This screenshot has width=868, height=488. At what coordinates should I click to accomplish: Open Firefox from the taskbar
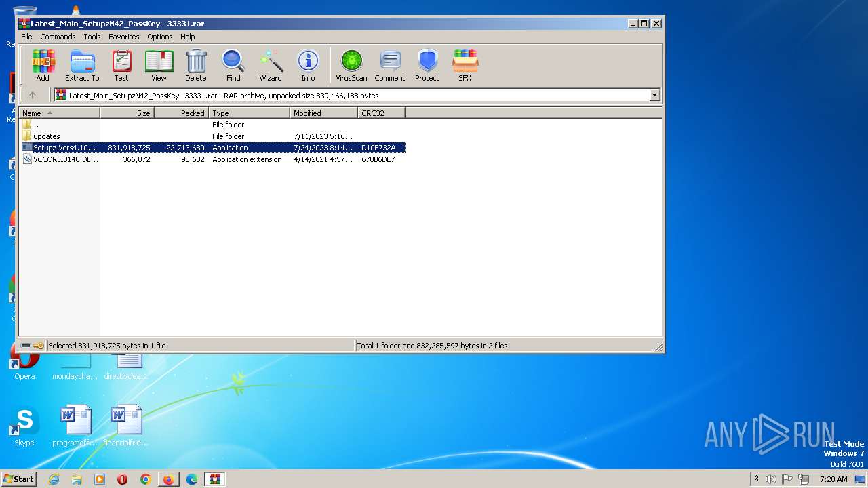pos(168,479)
